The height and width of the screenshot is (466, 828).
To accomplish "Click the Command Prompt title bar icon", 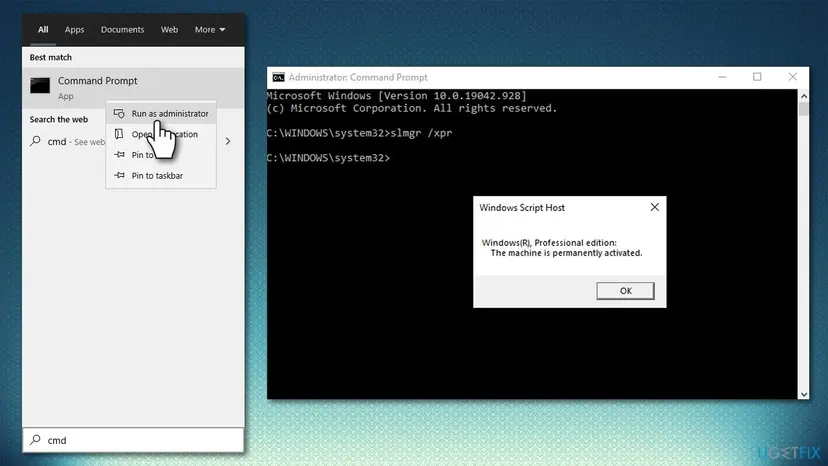I will click(x=278, y=77).
